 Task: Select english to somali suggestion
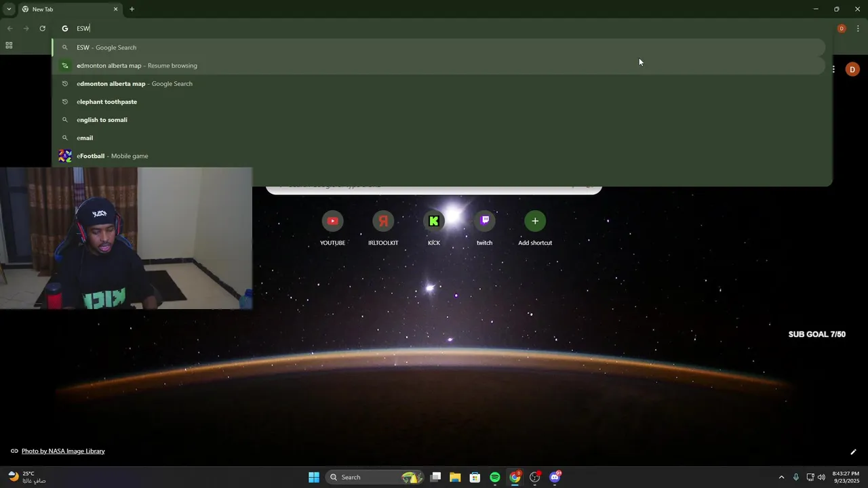(x=439, y=120)
